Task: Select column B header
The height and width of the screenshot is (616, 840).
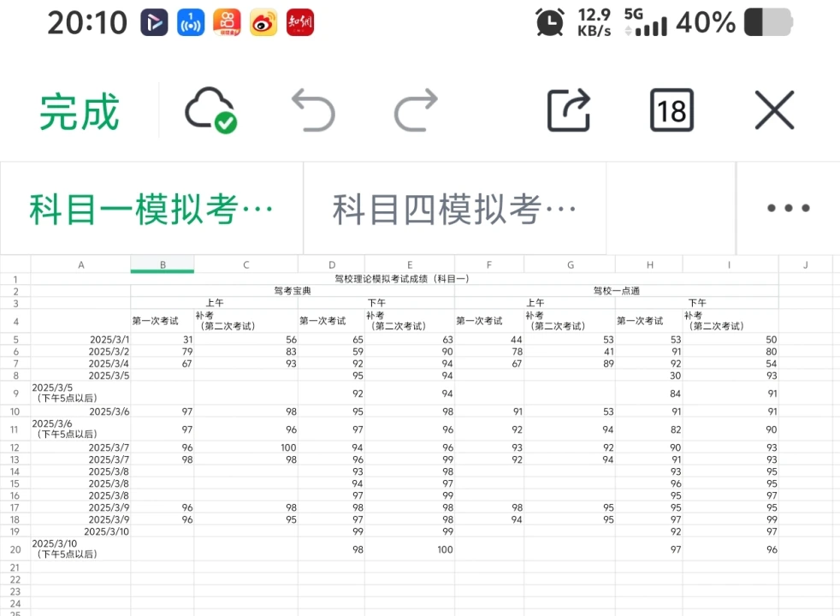Action: (x=163, y=265)
